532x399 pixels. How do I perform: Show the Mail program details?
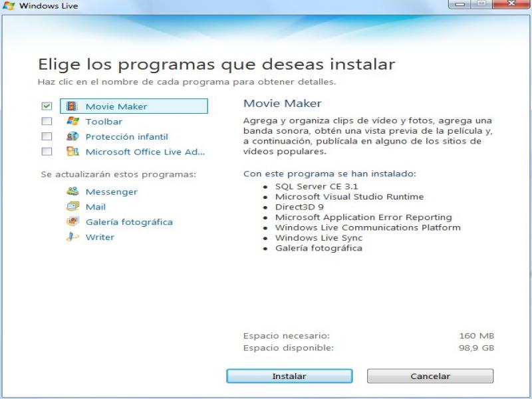(96, 207)
